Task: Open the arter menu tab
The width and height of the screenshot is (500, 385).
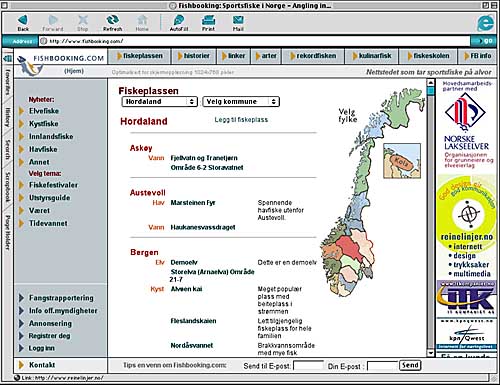Action: coord(266,56)
